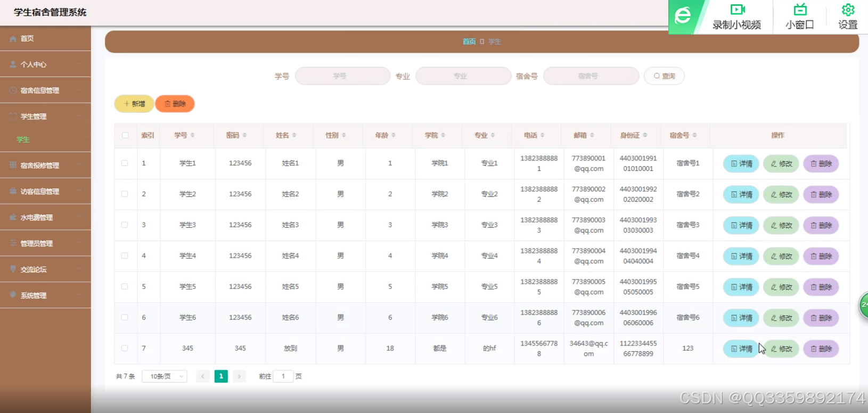Expand 水电费管理 menu chevron
This screenshot has height=413, width=868.
[x=79, y=217]
